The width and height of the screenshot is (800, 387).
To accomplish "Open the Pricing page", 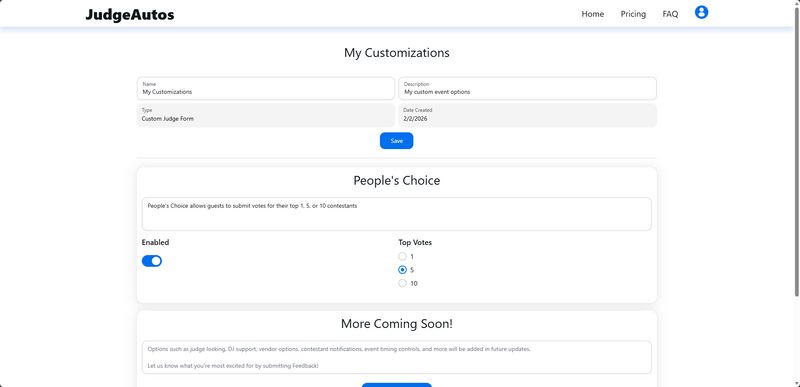I will coord(633,14).
